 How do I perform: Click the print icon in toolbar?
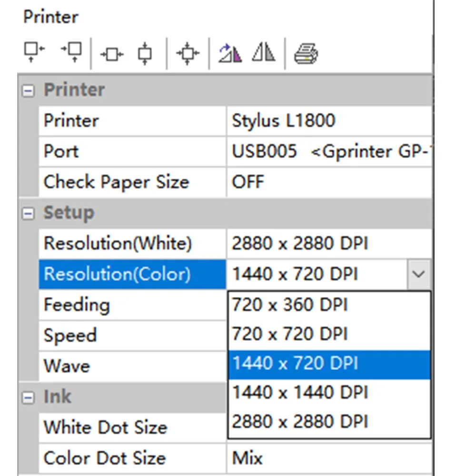pyautogui.click(x=306, y=54)
